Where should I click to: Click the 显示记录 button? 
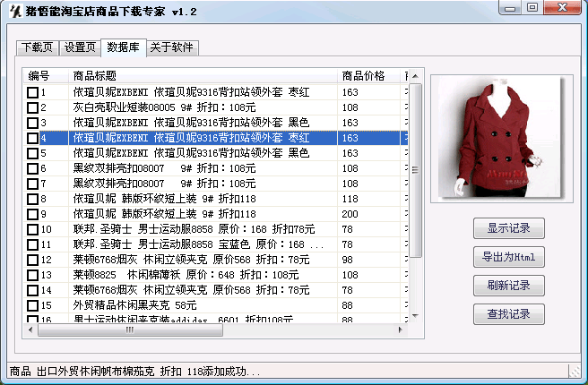click(509, 228)
